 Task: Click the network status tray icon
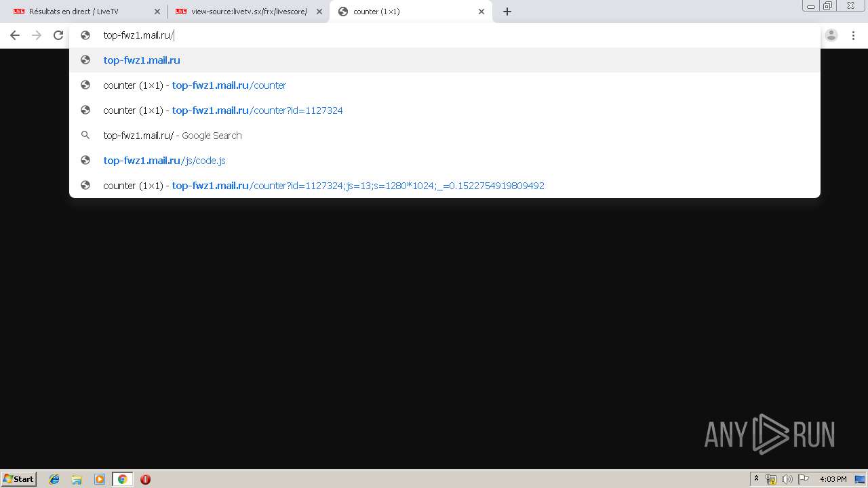[771, 479]
